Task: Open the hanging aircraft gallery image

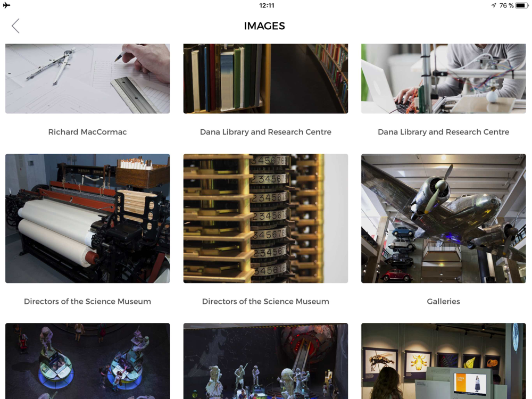Action: pos(444,218)
